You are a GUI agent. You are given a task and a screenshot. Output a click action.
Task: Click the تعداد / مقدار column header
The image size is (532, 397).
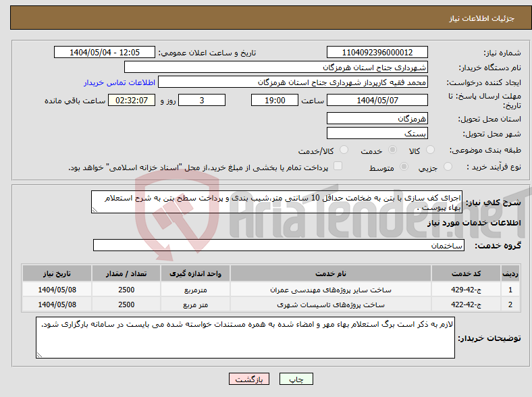[126, 273]
